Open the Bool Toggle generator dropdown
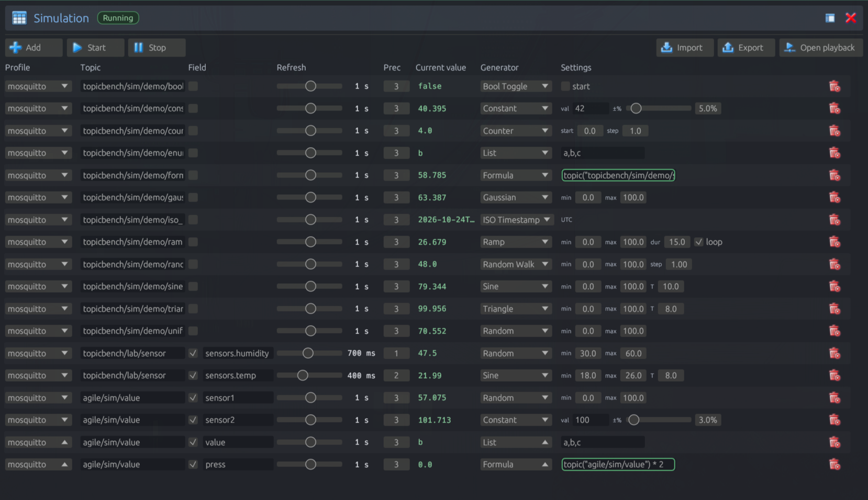This screenshot has width=868, height=500. coord(516,86)
